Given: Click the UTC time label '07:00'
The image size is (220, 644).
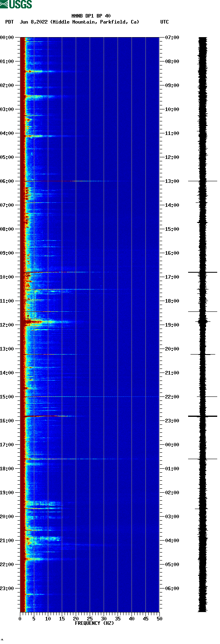Looking at the screenshot, I should pos(172,38).
